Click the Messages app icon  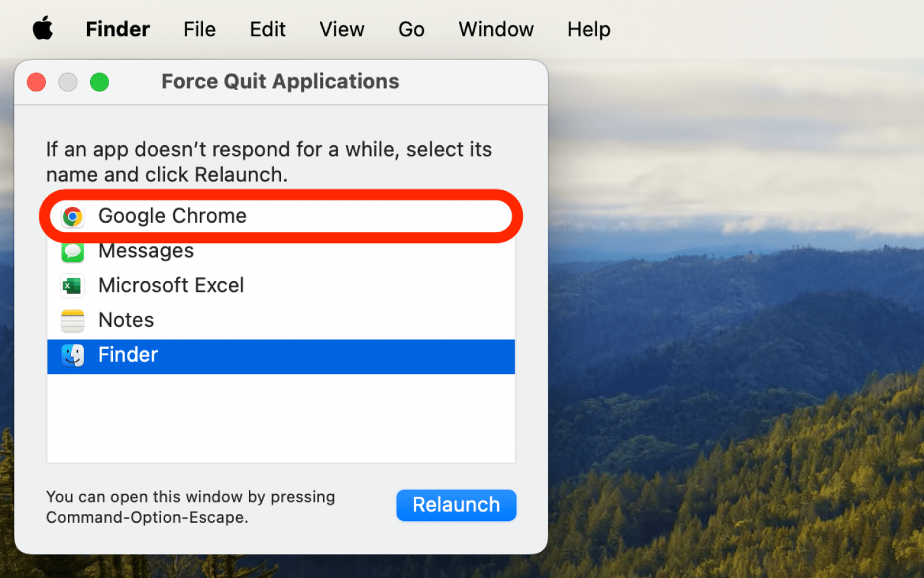point(73,252)
